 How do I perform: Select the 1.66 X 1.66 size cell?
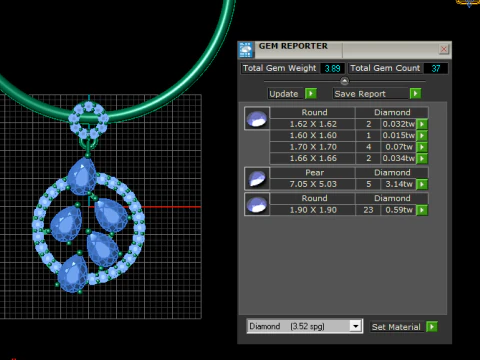click(x=313, y=158)
